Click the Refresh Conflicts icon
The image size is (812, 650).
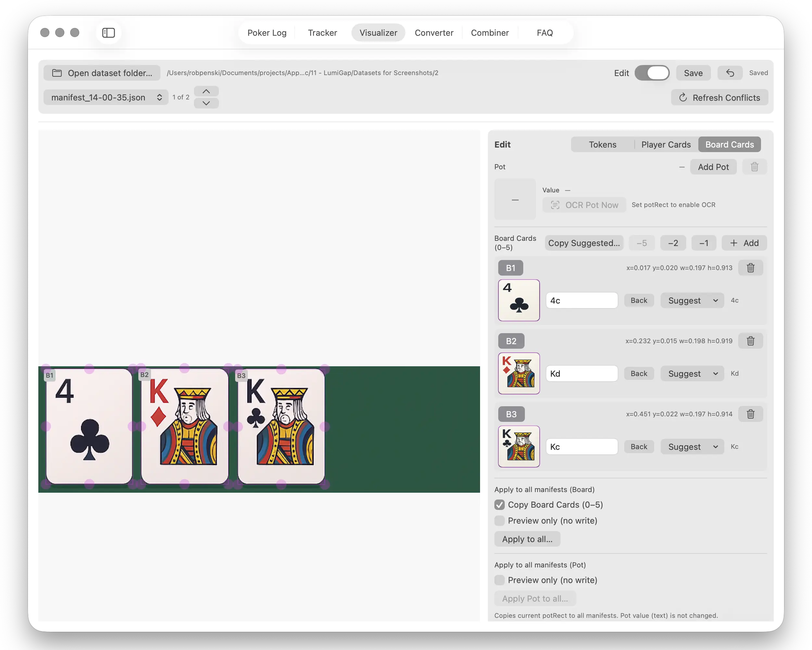(x=684, y=97)
